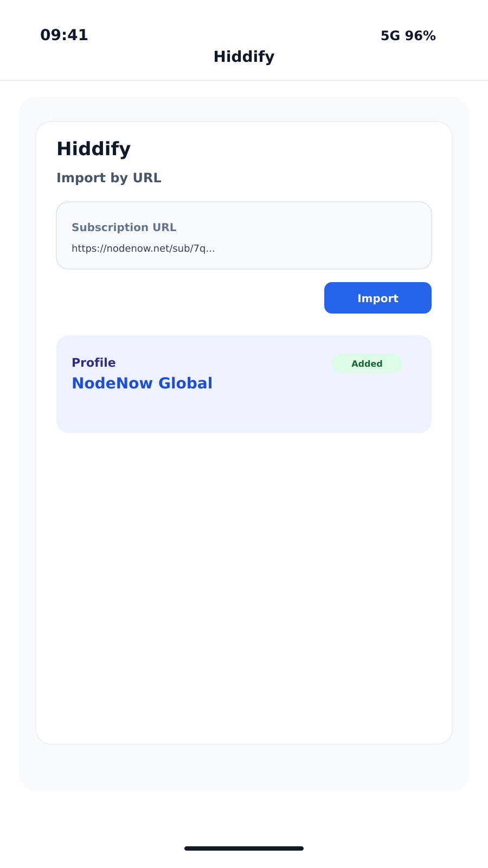
Task: Tap the Hiddify card heading
Action: point(93,149)
